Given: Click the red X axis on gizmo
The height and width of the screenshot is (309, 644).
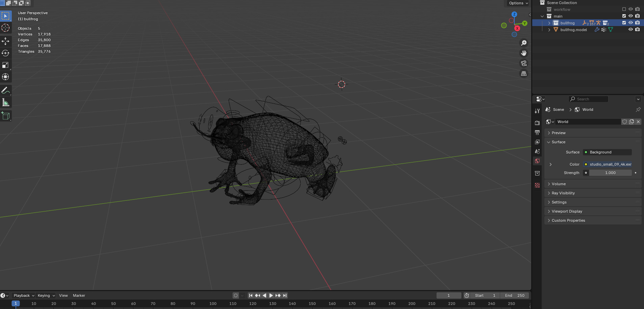Looking at the screenshot, I should [x=517, y=28].
